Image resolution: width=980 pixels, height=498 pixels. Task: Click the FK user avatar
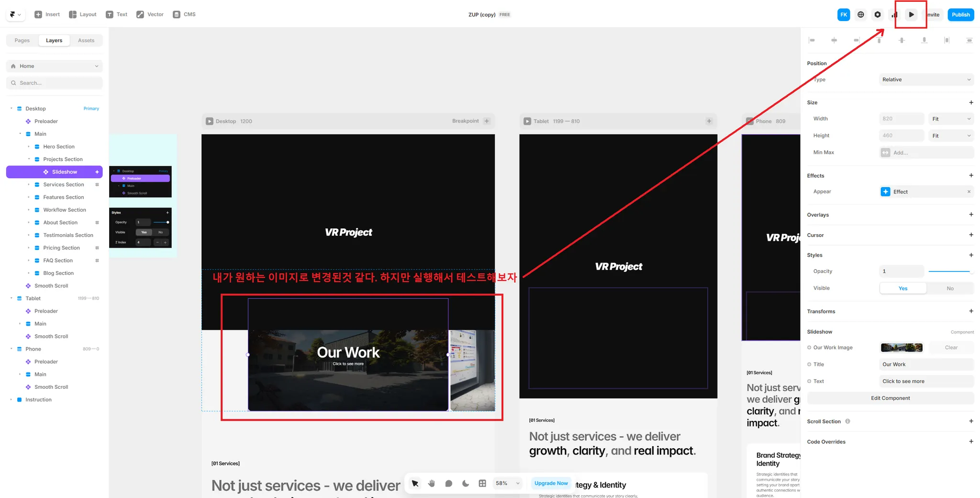click(x=844, y=15)
